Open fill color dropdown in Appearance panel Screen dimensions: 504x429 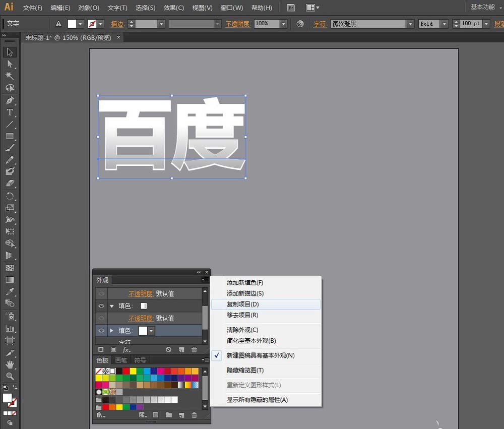click(151, 331)
